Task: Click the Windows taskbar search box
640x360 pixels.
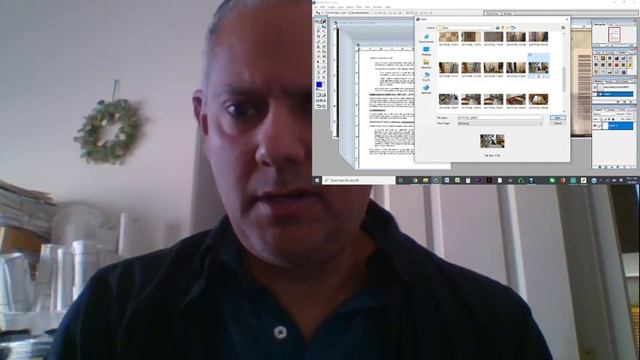Action: click(x=358, y=180)
